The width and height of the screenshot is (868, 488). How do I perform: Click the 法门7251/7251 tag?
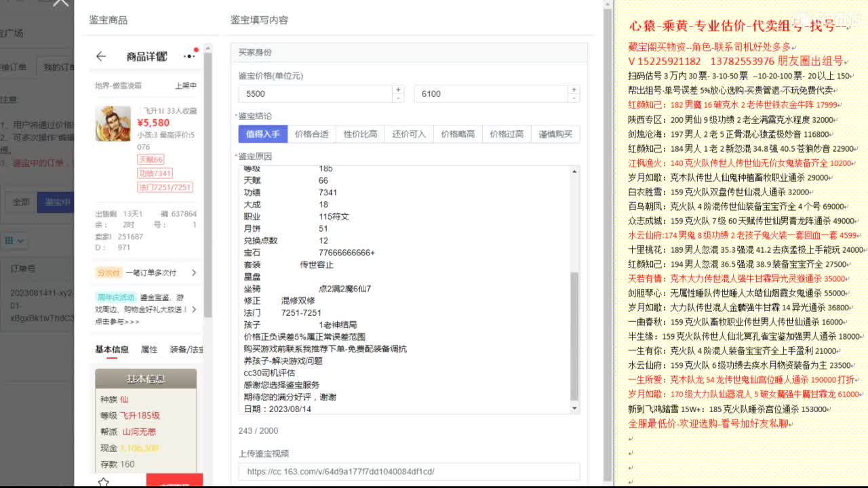tap(165, 187)
